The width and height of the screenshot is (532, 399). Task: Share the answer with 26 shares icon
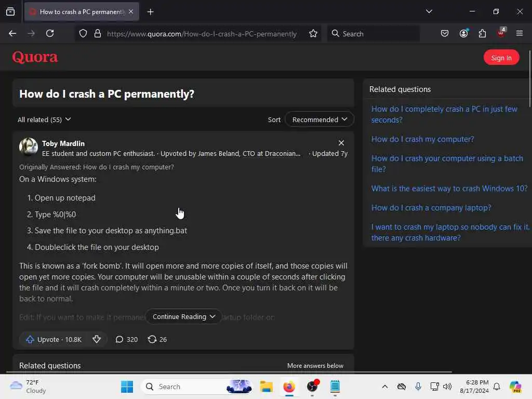(x=157, y=340)
